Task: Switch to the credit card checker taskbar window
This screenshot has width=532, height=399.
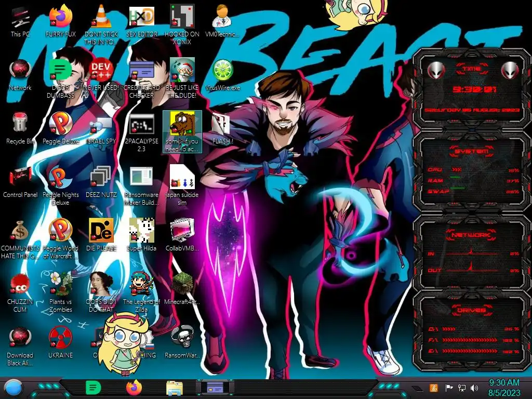Action: [x=215, y=388]
